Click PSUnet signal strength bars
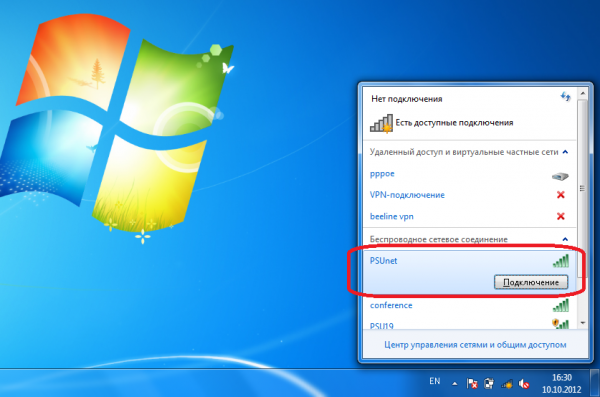This screenshot has height=397, width=600. point(561,261)
